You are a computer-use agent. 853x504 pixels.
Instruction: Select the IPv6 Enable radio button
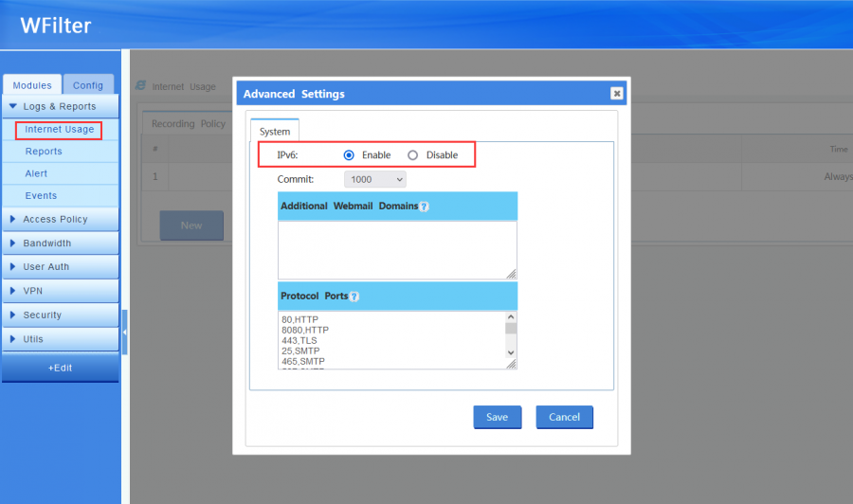tap(349, 155)
